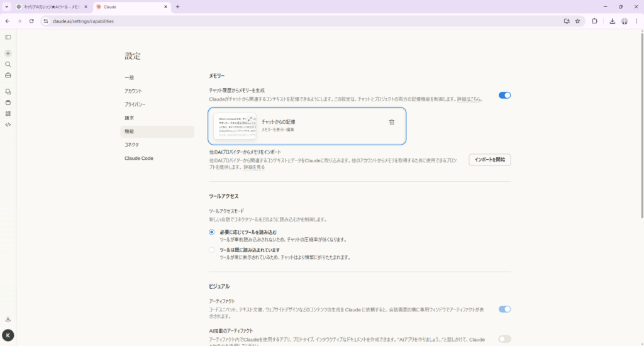Go to プライバシー settings section
Viewport: 644px width, 346px height.
pos(135,104)
